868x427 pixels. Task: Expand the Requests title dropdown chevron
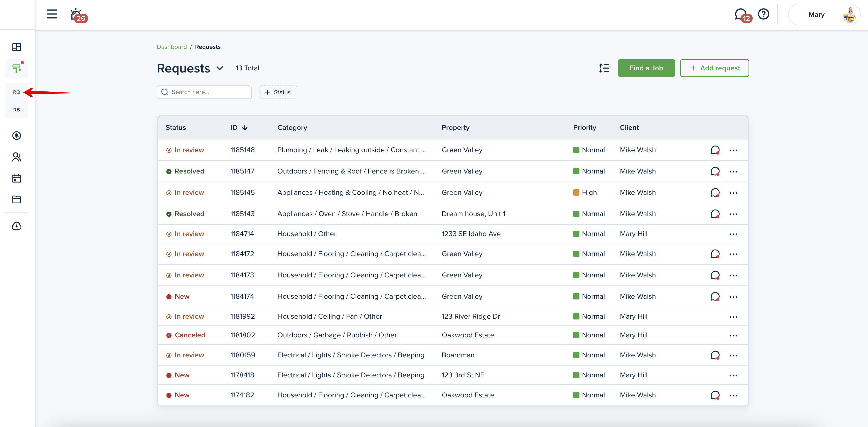pos(220,68)
